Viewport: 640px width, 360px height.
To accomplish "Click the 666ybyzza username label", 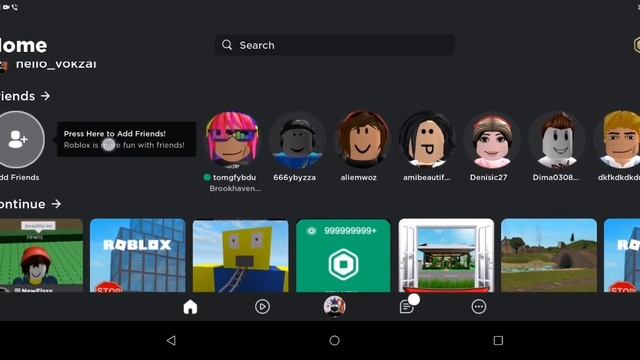I will 294,178.
